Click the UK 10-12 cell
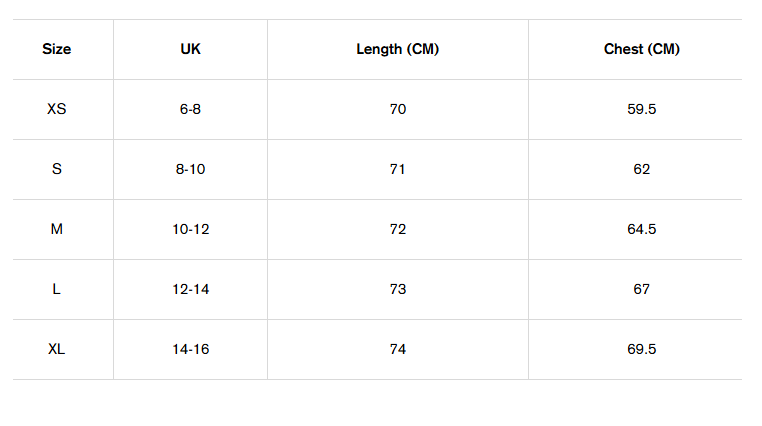The image size is (762, 426). (190, 229)
